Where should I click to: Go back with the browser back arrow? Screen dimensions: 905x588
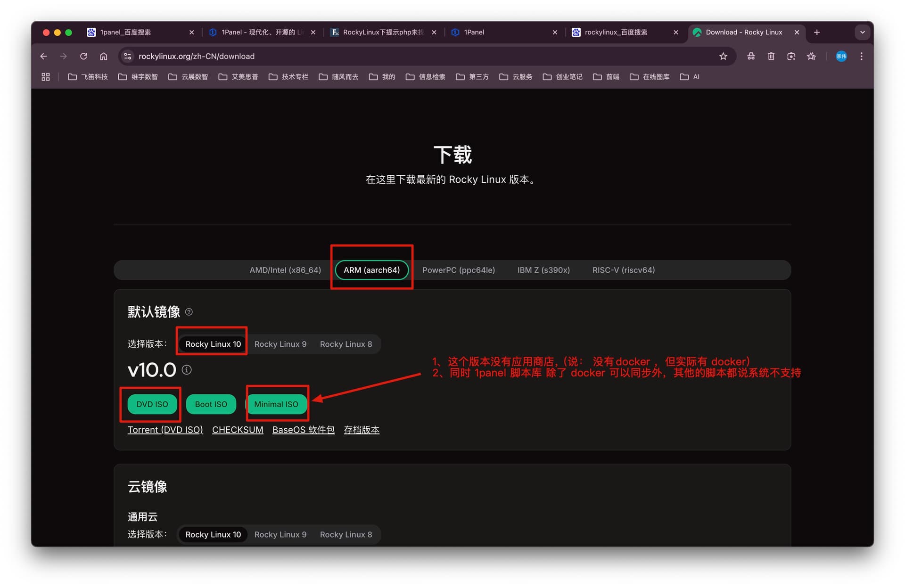44,56
